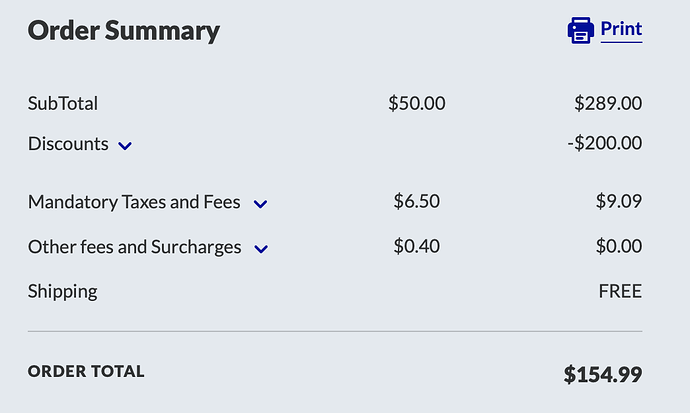Screen dimensions: 690x413
Task: Select the -$200.00 discount amount
Action: 604,144
